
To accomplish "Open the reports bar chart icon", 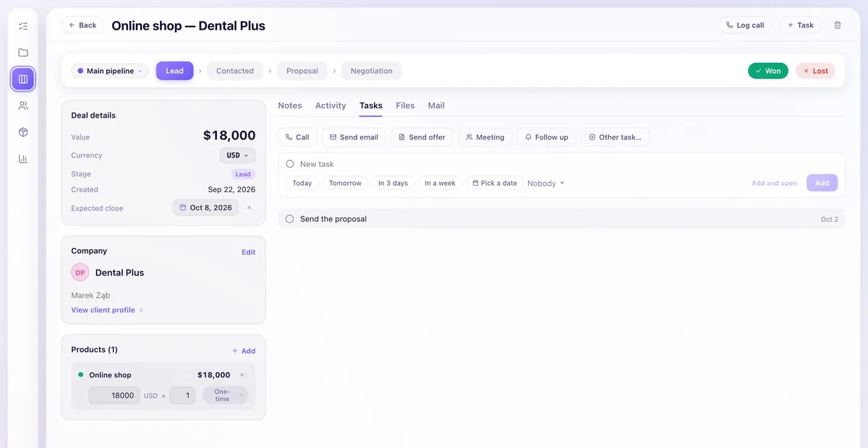I will pos(23,158).
